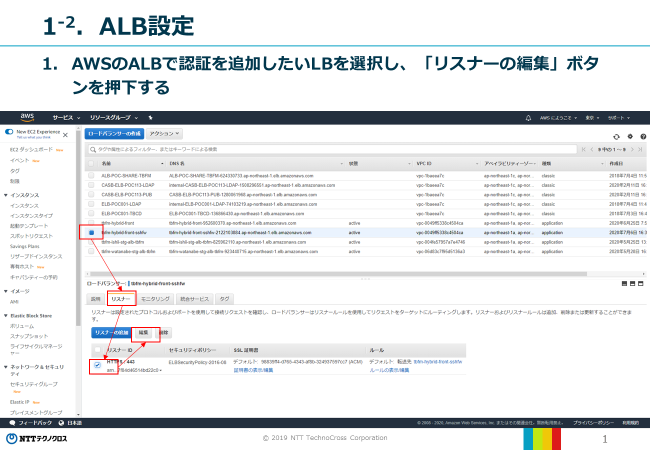Check the tbfm-watanabe-stg-alb-tbfm row checkbox
Screen dimensions: 650x450
coord(91,252)
